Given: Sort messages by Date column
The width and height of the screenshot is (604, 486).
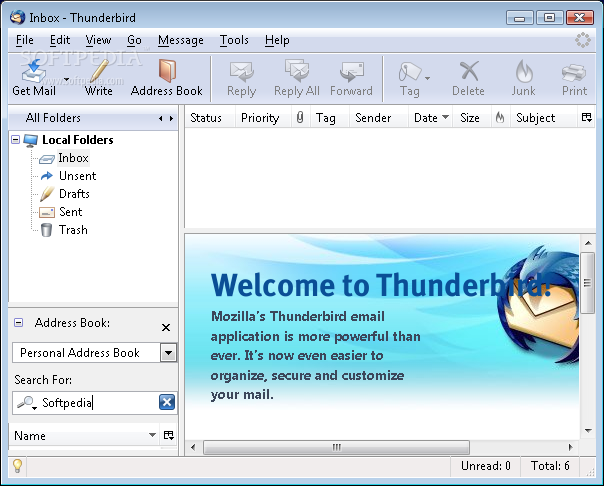Looking at the screenshot, I should [431, 118].
